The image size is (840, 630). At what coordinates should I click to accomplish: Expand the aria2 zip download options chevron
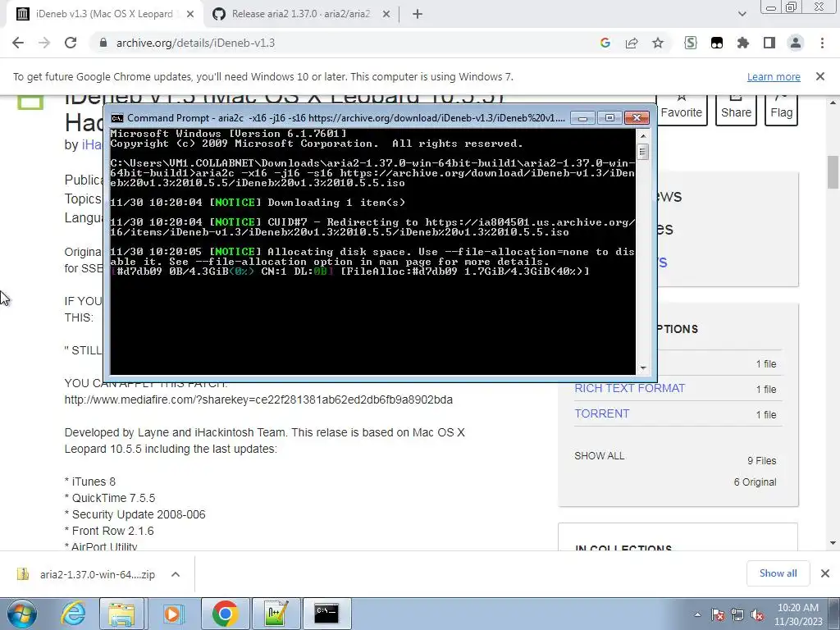click(176, 574)
